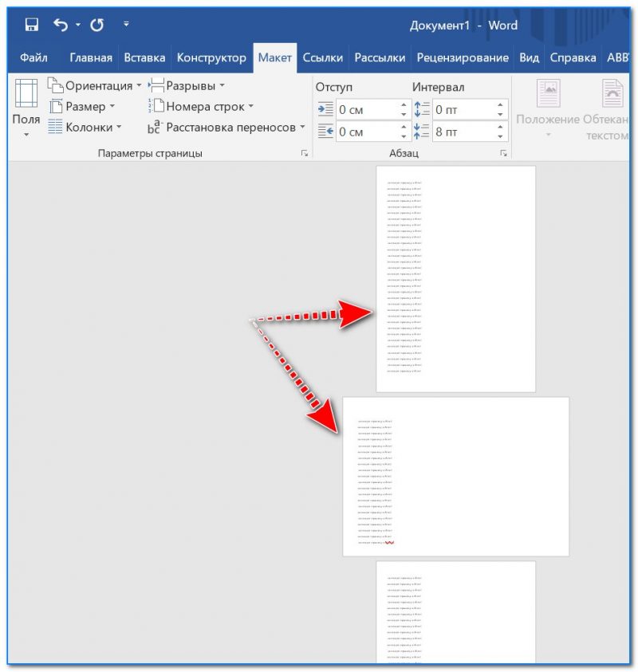Switch to the Вставка tab
This screenshot has height=672, width=638.
[144, 57]
